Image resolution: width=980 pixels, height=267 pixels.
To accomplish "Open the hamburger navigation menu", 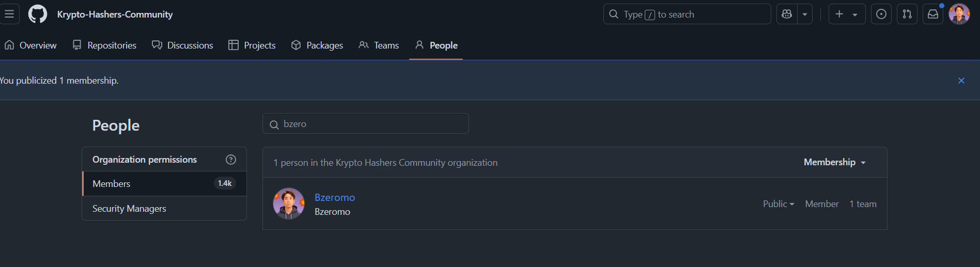I will coord(9,14).
